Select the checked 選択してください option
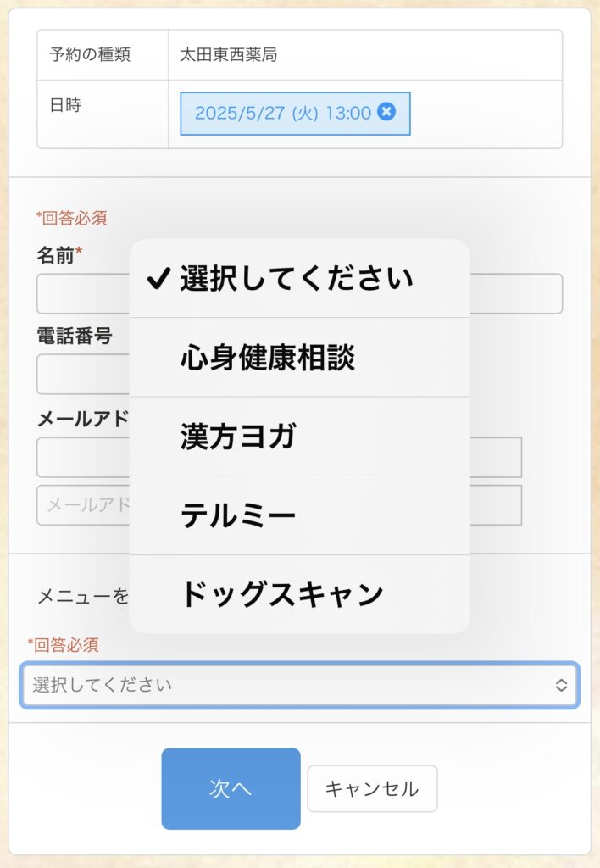This screenshot has height=868, width=600. (299, 278)
